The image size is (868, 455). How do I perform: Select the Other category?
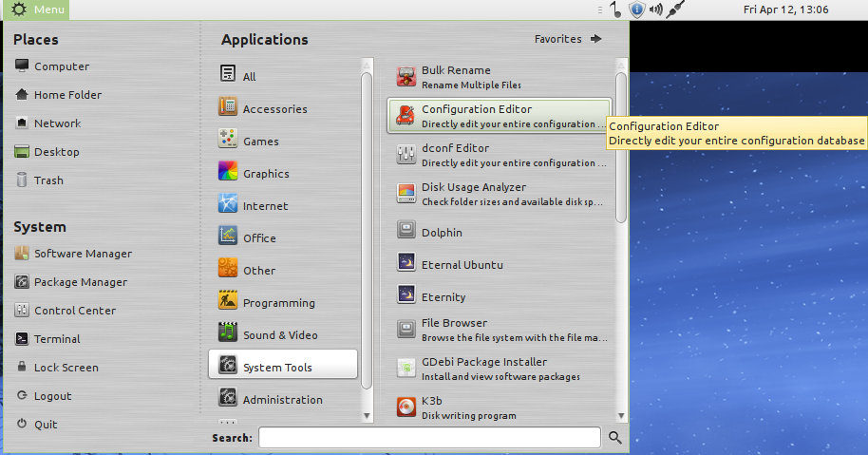283,270
